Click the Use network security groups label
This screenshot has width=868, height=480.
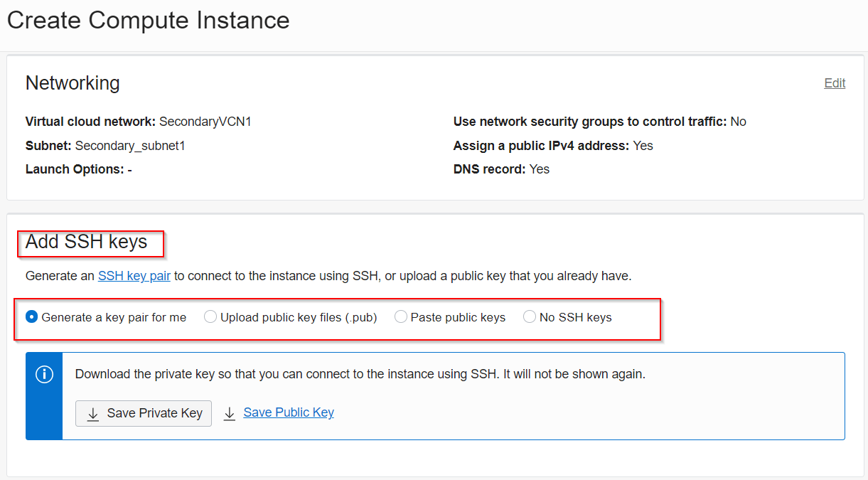point(589,122)
